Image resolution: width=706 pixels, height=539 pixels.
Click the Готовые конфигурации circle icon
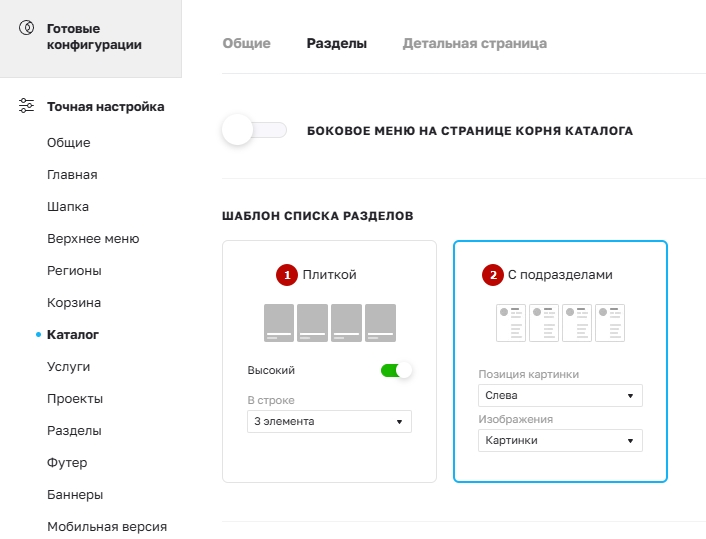(x=27, y=28)
